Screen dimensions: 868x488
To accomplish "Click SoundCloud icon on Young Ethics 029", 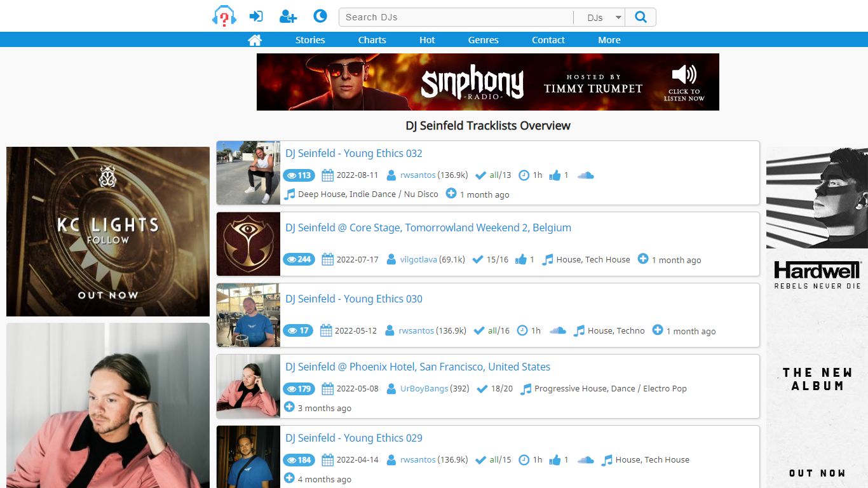I will pos(585,460).
